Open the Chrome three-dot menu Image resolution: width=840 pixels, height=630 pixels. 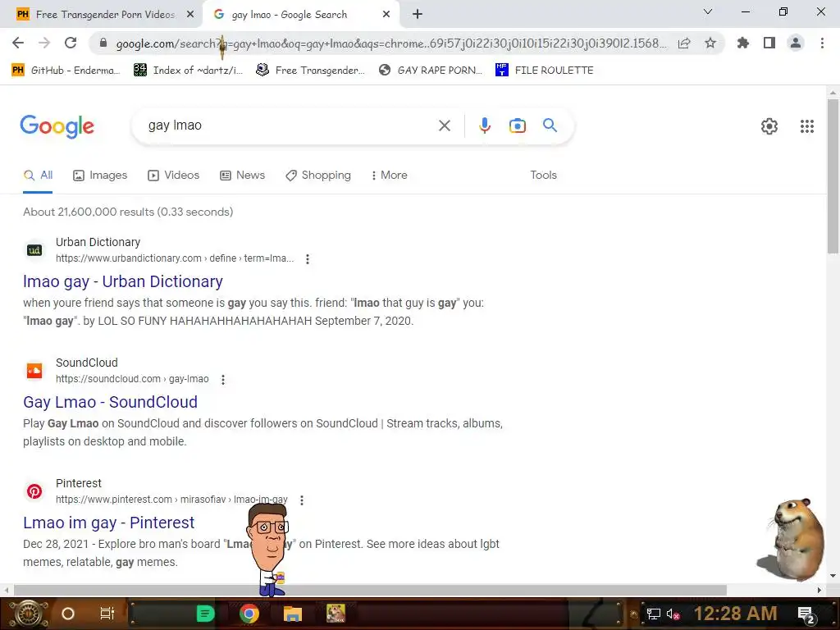pyautogui.click(x=822, y=43)
